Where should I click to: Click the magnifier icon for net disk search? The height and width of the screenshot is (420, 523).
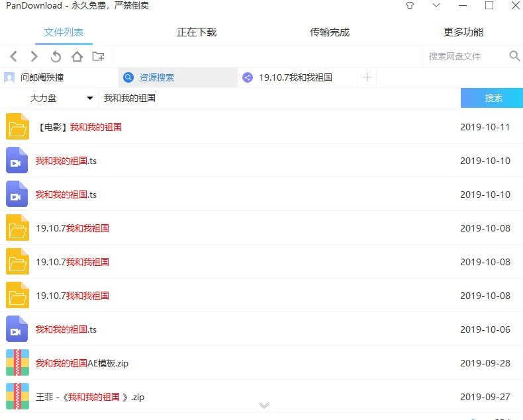point(514,56)
